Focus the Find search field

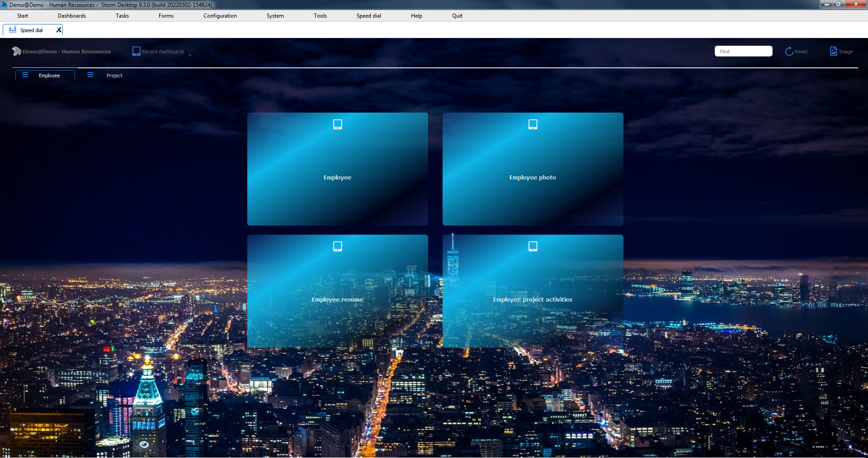(743, 52)
